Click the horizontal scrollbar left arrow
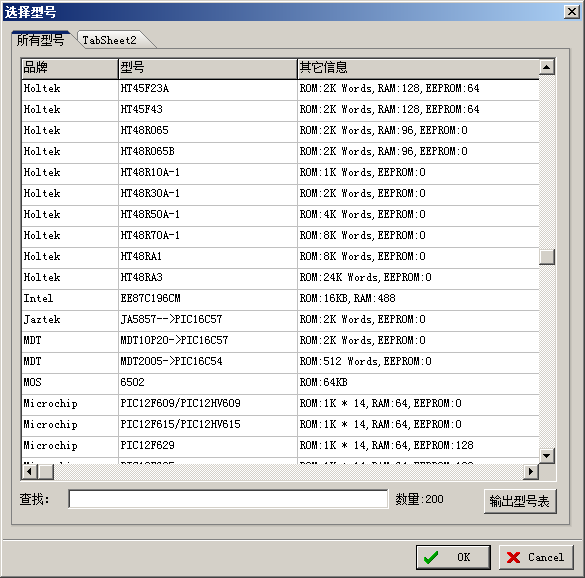The height and width of the screenshot is (578, 585). (29, 472)
